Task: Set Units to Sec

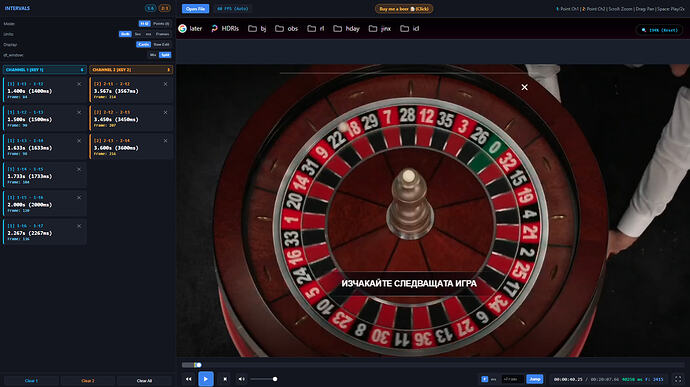Action: pyautogui.click(x=138, y=34)
